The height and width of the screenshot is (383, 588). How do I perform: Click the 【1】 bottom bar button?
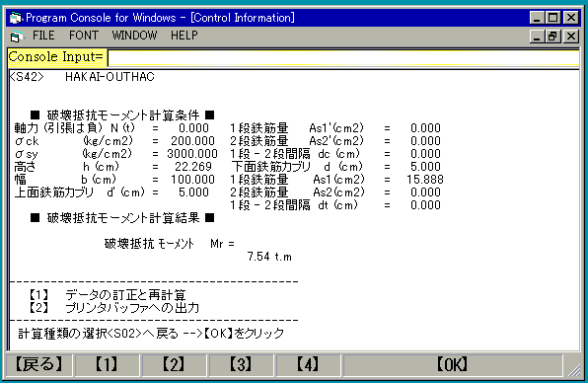pyautogui.click(x=107, y=364)
